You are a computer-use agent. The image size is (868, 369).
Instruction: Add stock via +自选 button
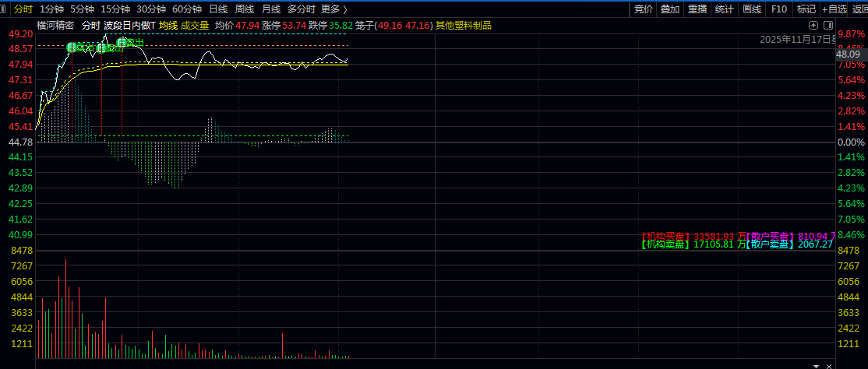tap(834, 9)
